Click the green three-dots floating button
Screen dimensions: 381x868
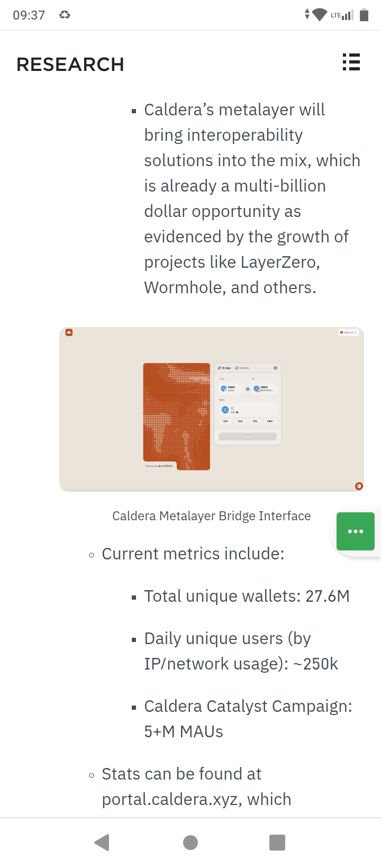coord(355,531)
